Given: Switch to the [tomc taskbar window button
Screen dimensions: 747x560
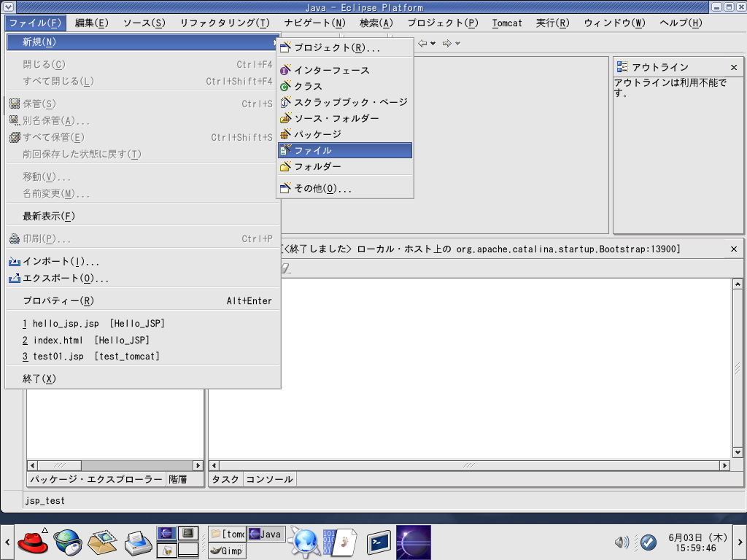Looking at the screenshot, I should 228,534.
